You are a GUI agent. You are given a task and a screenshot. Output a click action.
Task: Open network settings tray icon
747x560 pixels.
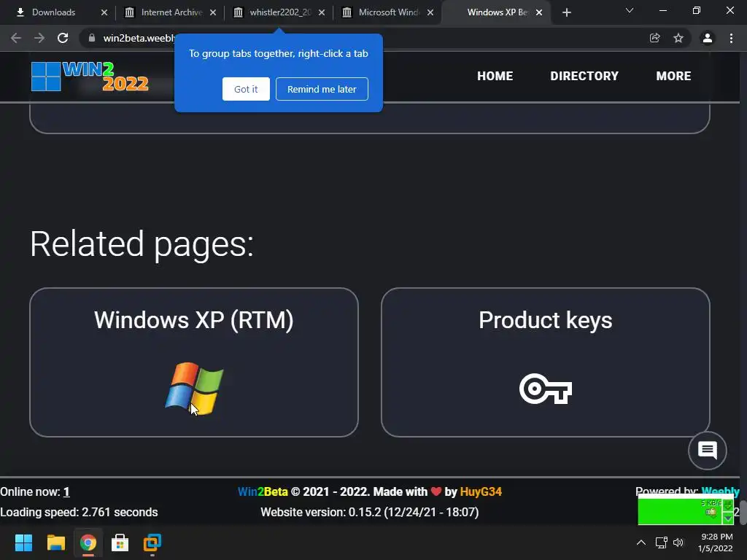661,542
